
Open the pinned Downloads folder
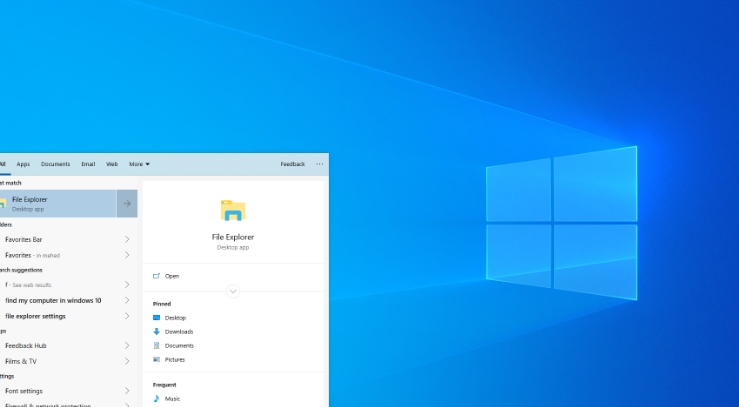point(179,332)
